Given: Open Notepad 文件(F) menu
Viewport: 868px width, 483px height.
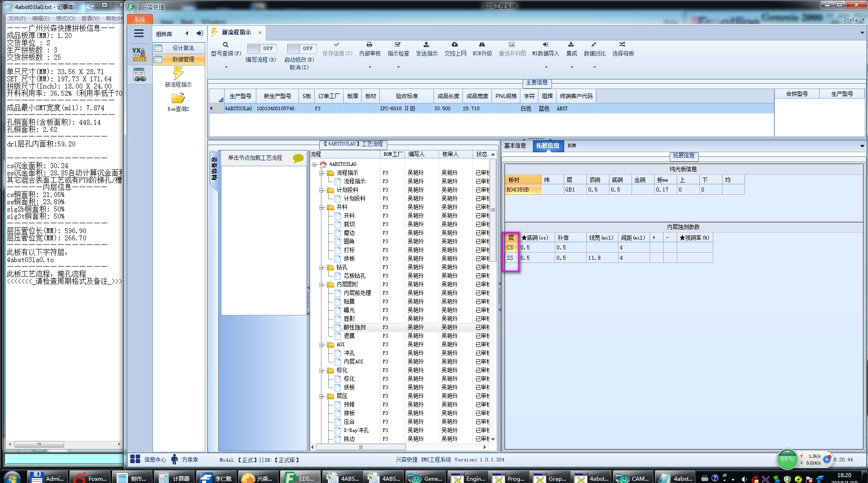Looking at the screenshot, I should click(17, 19).
